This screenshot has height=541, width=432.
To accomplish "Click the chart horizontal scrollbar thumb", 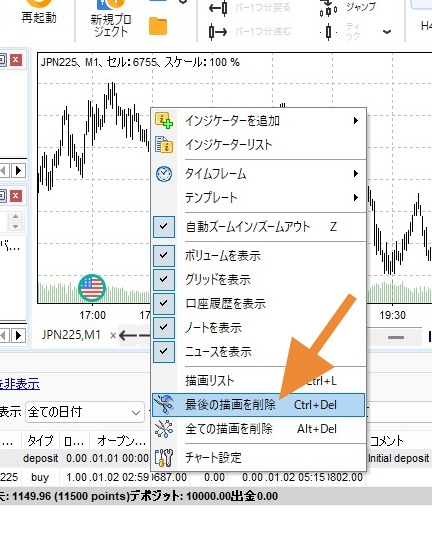I will click(396, 337).
